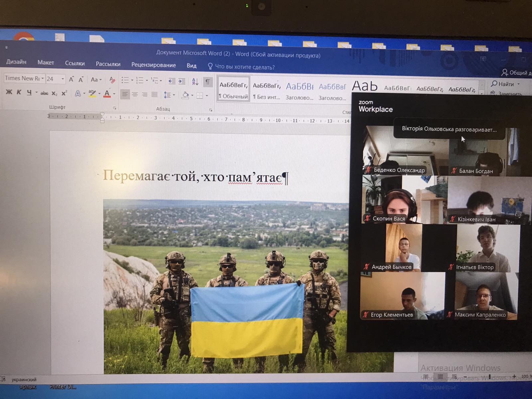Expand bullet library dropdown

click(132, 80)
